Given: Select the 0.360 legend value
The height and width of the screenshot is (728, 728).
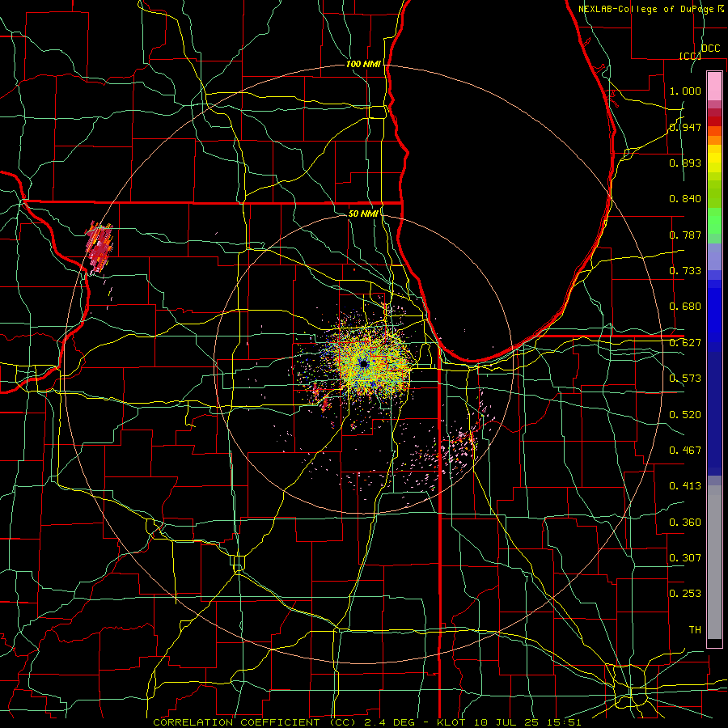Looking at the screenshot, I should pyautogui.click(x=685, y=523).
